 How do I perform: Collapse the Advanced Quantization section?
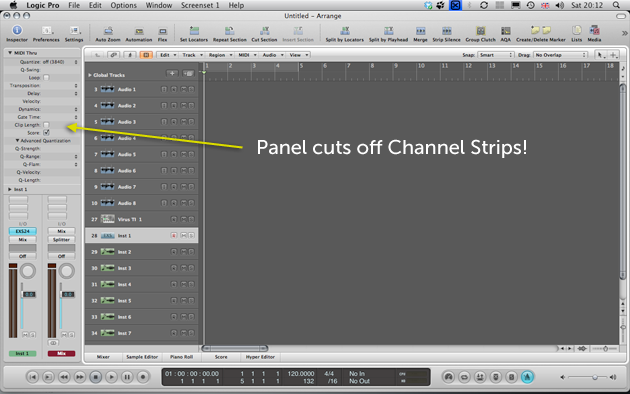[17, 141]
